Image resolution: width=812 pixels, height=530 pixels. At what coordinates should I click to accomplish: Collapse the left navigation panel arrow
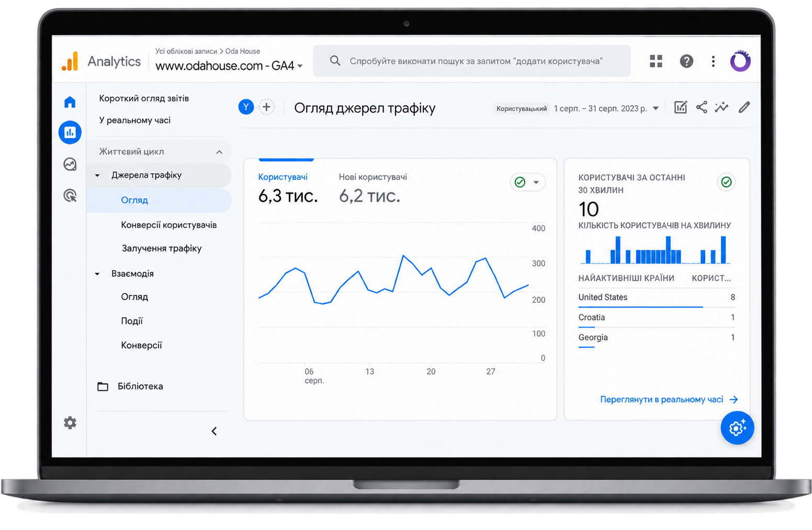tap(214, 431)
